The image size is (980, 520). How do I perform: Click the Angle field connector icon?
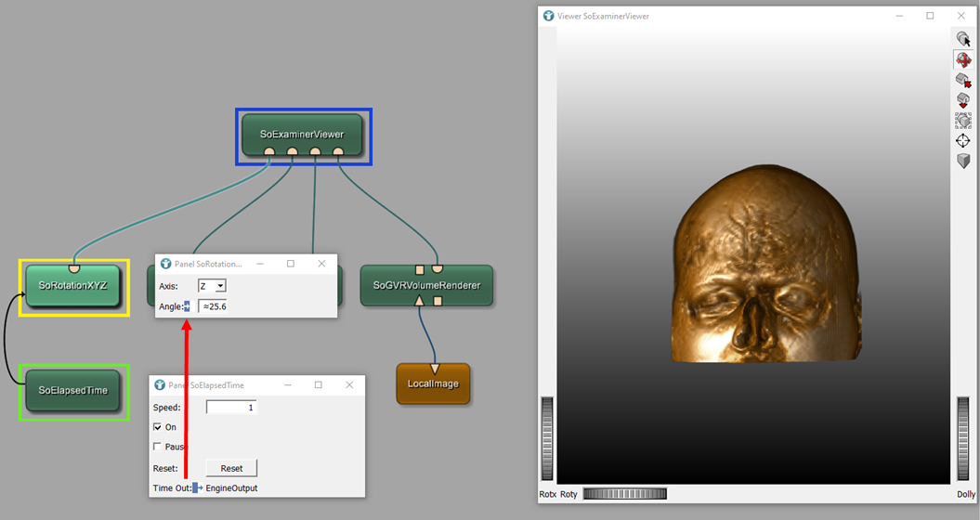point(187,306)
